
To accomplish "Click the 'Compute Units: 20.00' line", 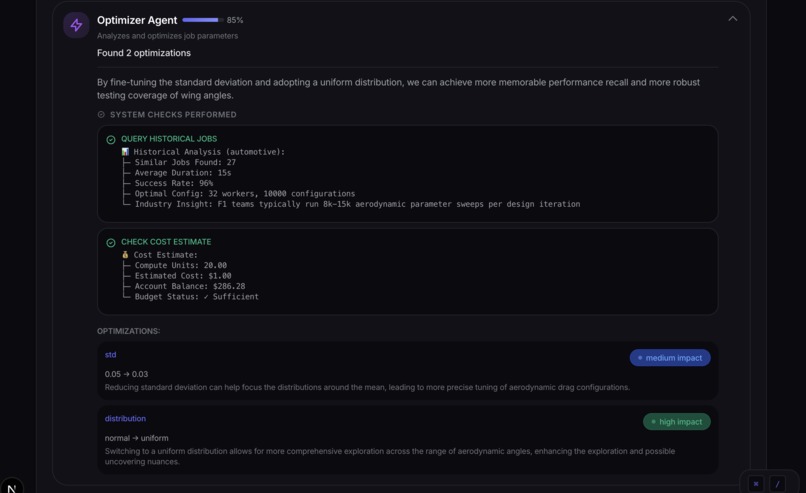I will click(x=180, y=265).
